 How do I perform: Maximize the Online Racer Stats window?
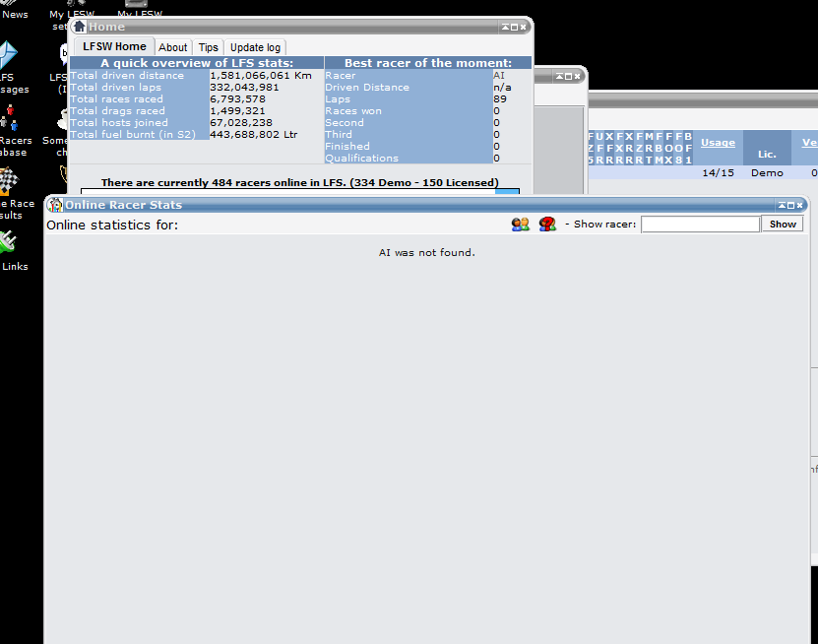[x=790, y=206]
